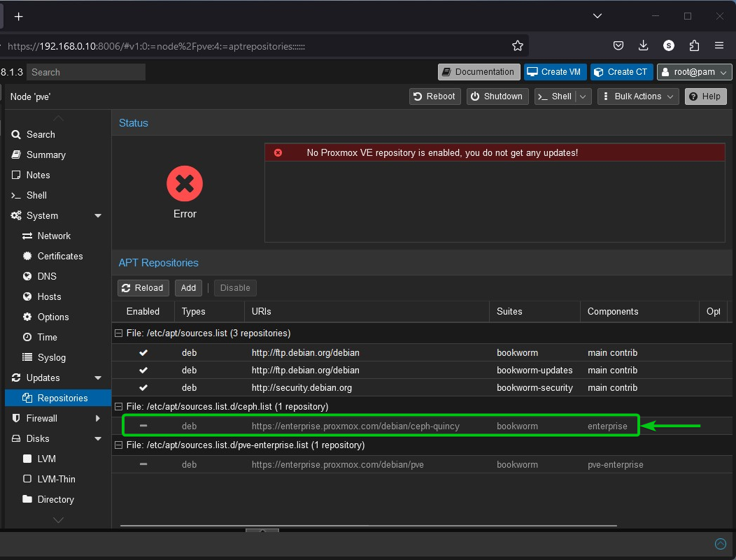This screenshot has width=736, height=560.
Task: Click the bookmark star in address bar
Action: [517, 45]
